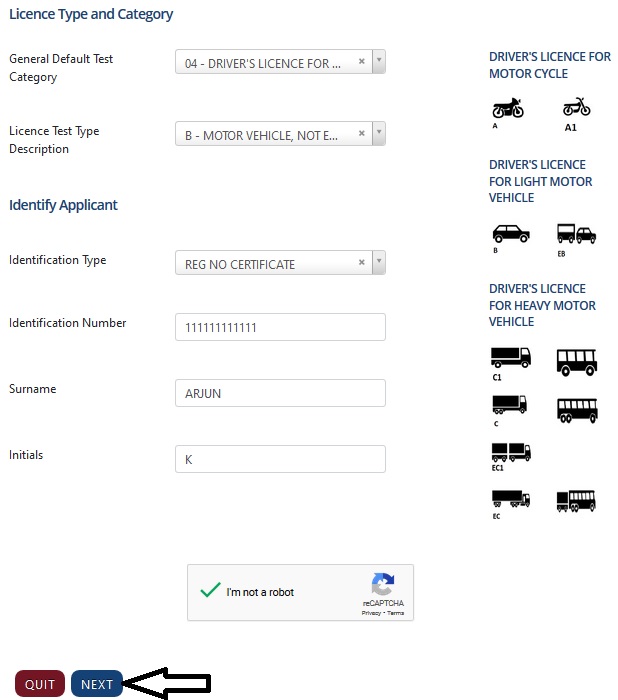Choose the EC1 truck and trailer icon
This screenshot has height=700, width=618.
pyautogui.click(x=510, y=451)
